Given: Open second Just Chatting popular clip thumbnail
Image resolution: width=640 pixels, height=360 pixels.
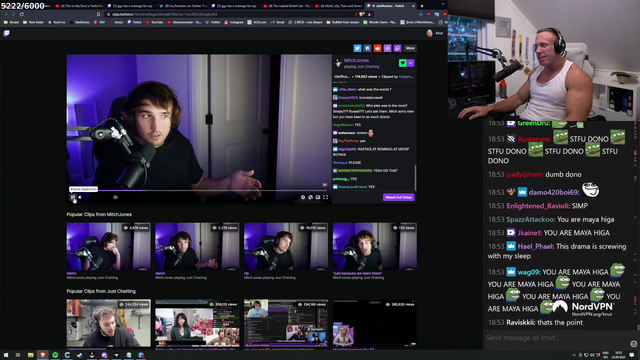Looking at the screenshot, I should pos(197,323).
